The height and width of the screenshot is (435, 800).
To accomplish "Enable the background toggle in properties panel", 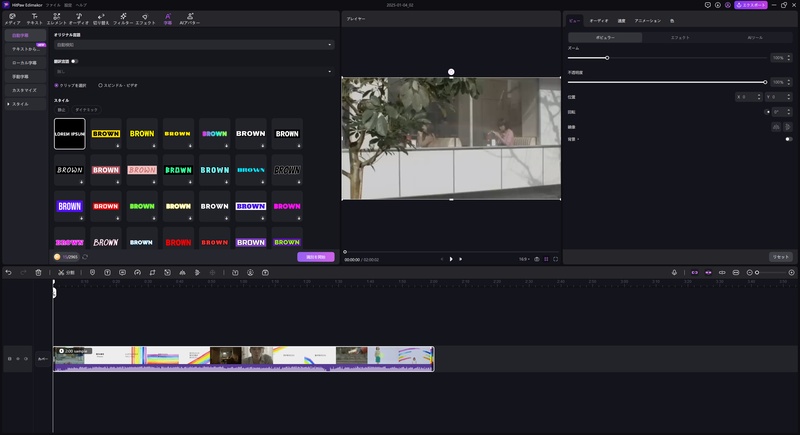I will pyautogui.click(x=788, y=139).
